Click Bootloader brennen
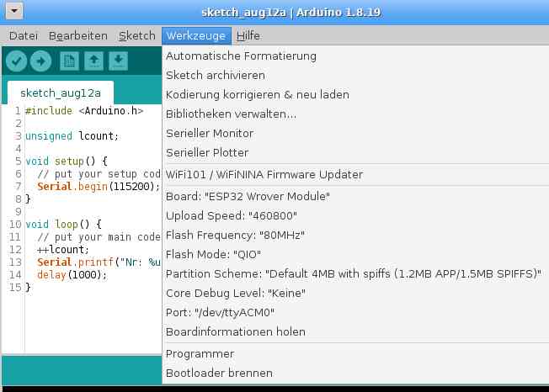This screenshot has height=392, width=549. 355,373
